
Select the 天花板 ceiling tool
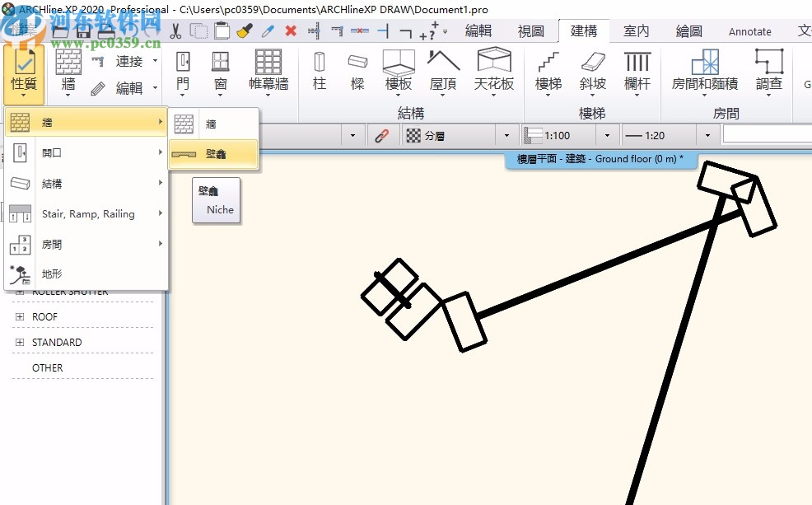(494, 72)
